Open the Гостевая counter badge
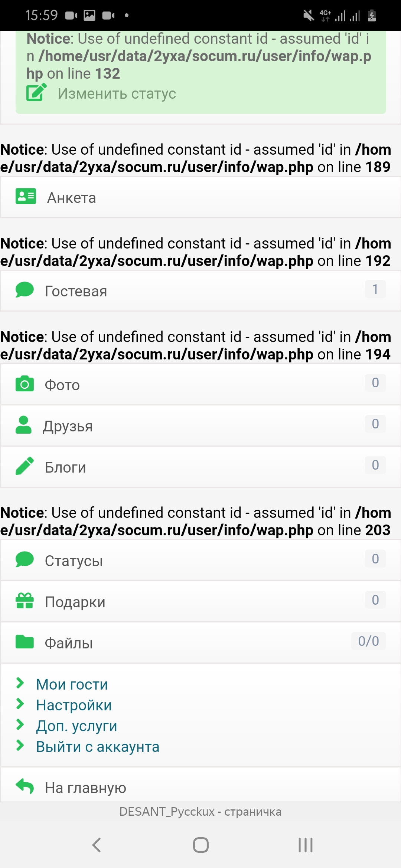This screenshot has width=401, height=868. click(x=375, y=289)
